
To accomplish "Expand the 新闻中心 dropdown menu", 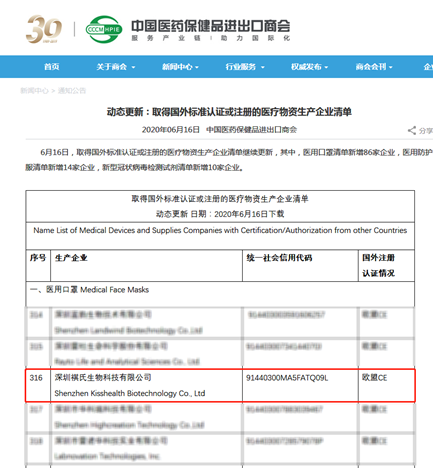I will click(x=197, y=67).
